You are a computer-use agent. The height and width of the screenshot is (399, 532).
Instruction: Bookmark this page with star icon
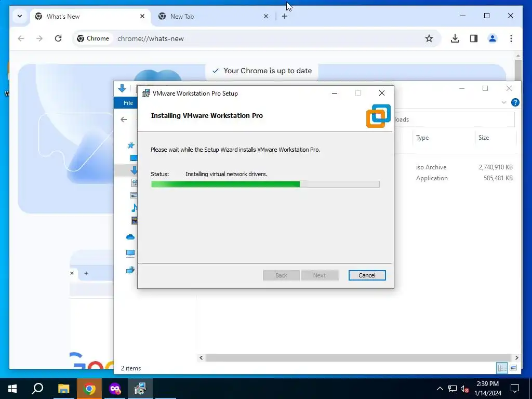click(429, 38)
